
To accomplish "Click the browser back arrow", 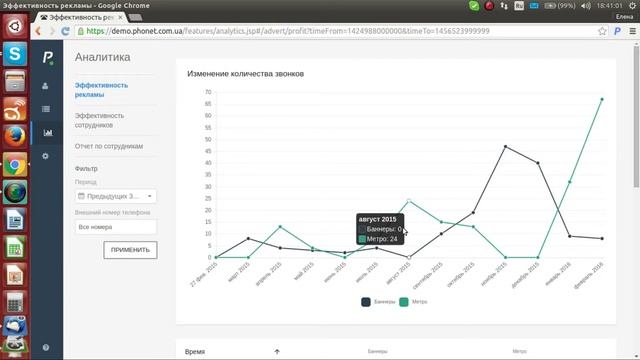I will 38,31.
